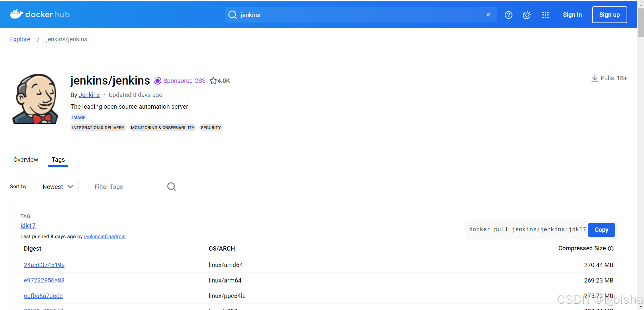Open the Newest sort dropdown
This screenshot has height=310, width=644.
point(57,187)
